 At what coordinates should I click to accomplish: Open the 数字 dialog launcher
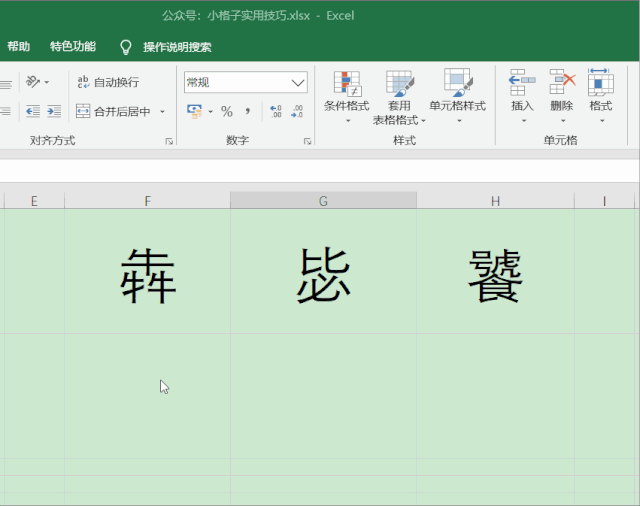(307, 141)
